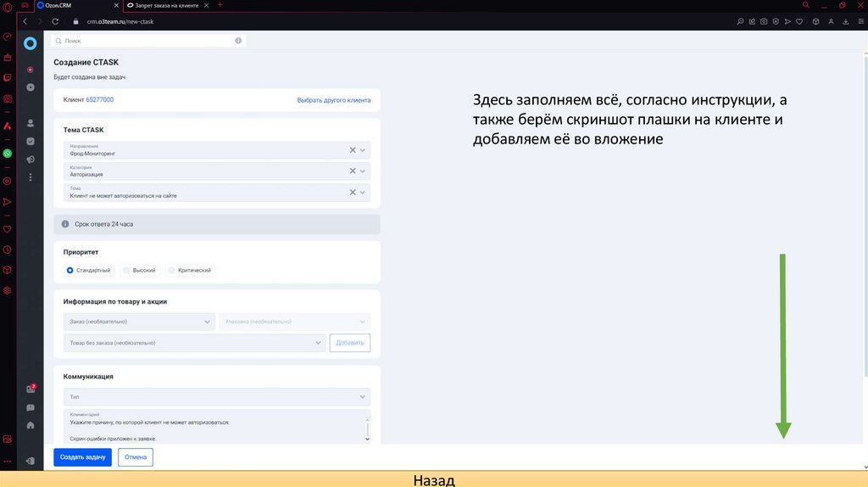The width and height of the screenshot is (868, 487).
Task: Open the Коммуникация Тип dropdown
Action: click(217, 397)
